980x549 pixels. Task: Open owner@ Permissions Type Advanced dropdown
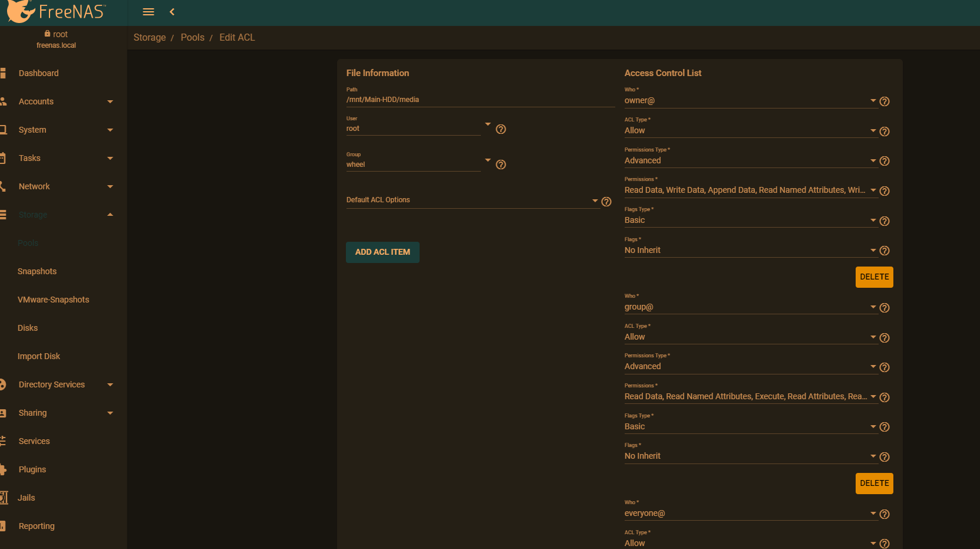(x=751, y=160)
